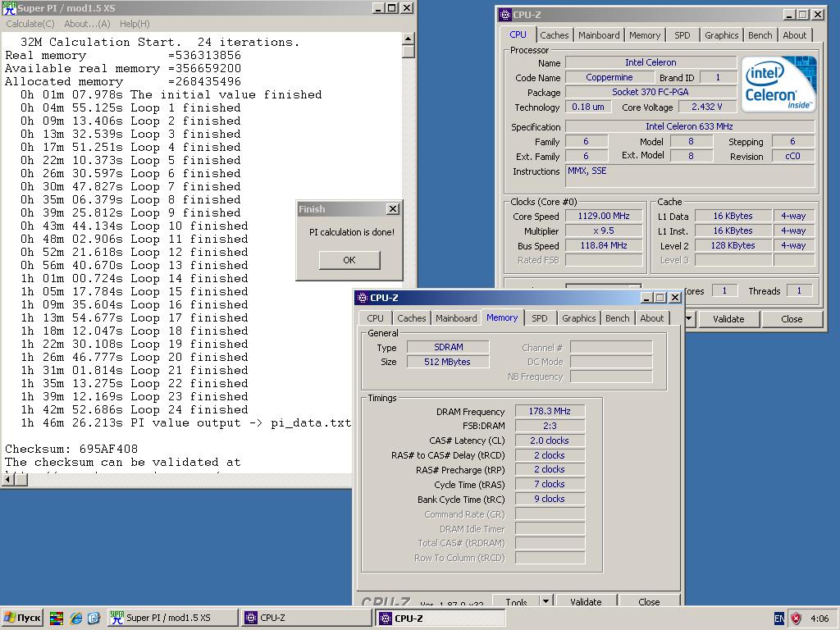This screenshot has width=840, height=630.
Task: Click Cycle Time (tRAS) value 7 clocks
Action: pyautogui.click(x=550, y=484)
